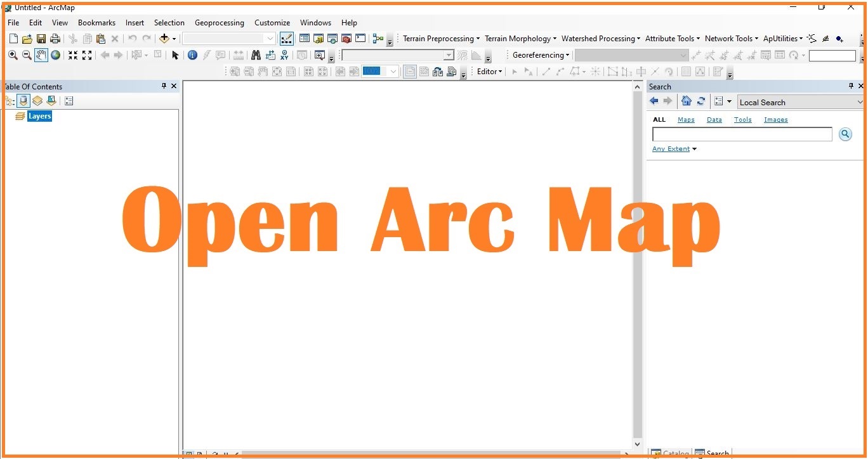Screen dimensions: 868x459
Task: Open the File menu
Action: tap(13, 22)
